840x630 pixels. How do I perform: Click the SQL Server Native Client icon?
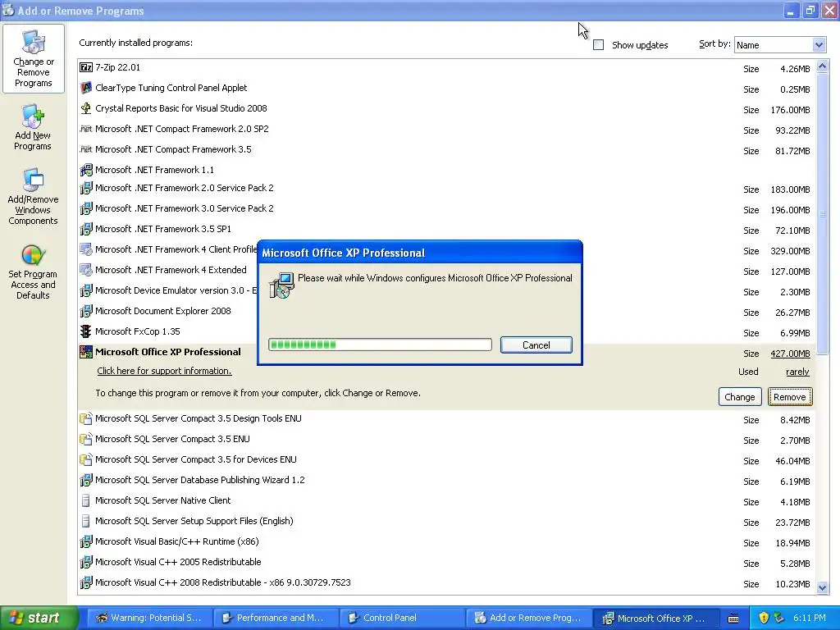[85, 500]
